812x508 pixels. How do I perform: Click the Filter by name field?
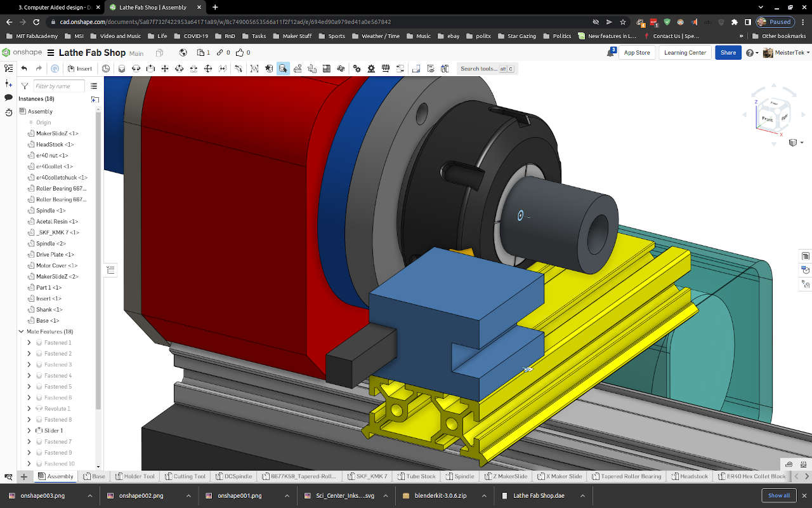(58, 86)
